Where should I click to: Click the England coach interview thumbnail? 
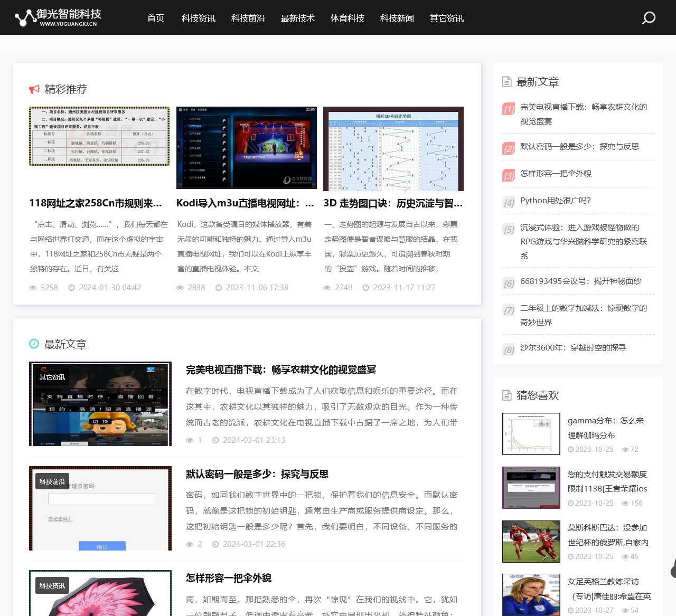(x=531, y=595)
